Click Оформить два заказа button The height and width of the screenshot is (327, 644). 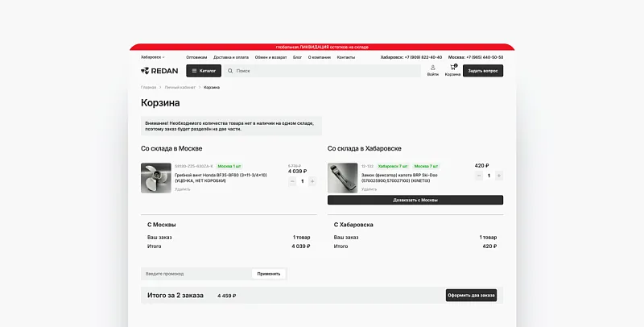(x=471, y=296)
